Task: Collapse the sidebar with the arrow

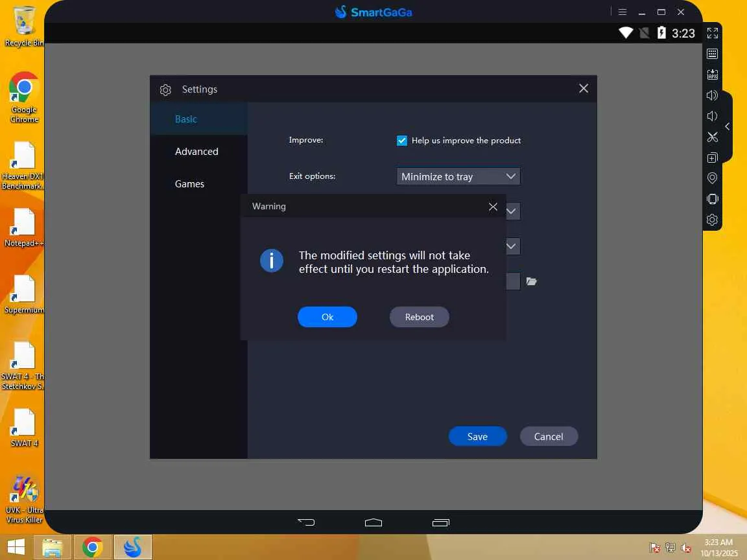Action: (x=728, y=126)
